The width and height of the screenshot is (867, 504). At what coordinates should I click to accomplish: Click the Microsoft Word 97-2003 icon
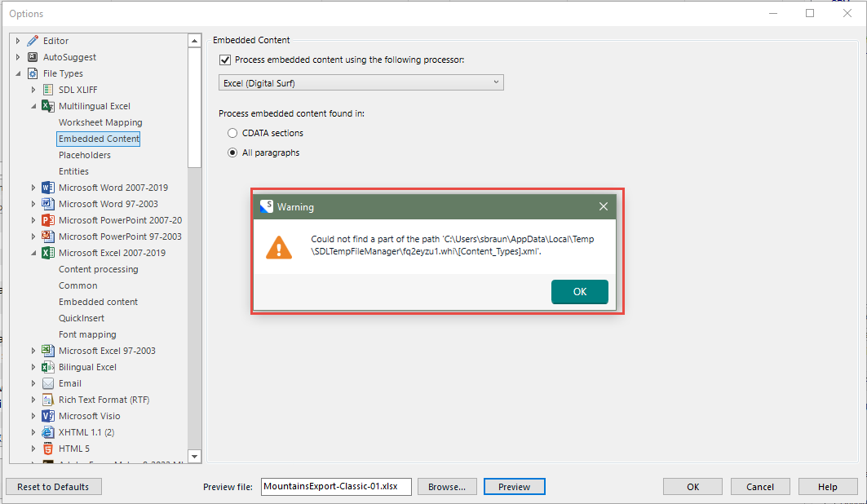pos(48,204)
